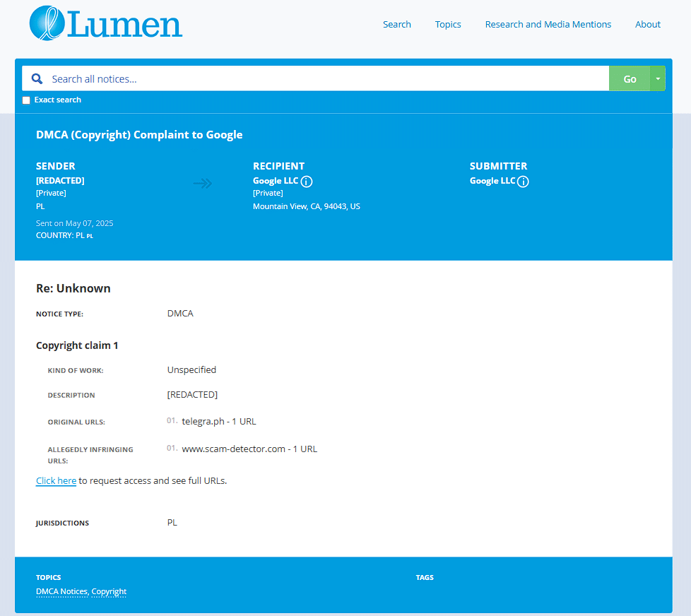Follow the 'Click here' access link
Viewport: 691px width, 616px height.
pyautogui.click(x=56, y=481)
